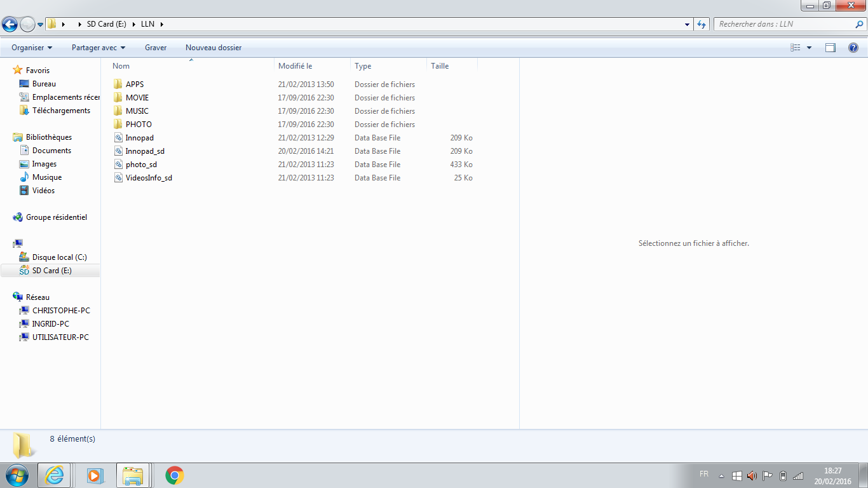Click the refresh button beside address bar
Viewport: 868px width, 488px height.
[x=702, y=25]
